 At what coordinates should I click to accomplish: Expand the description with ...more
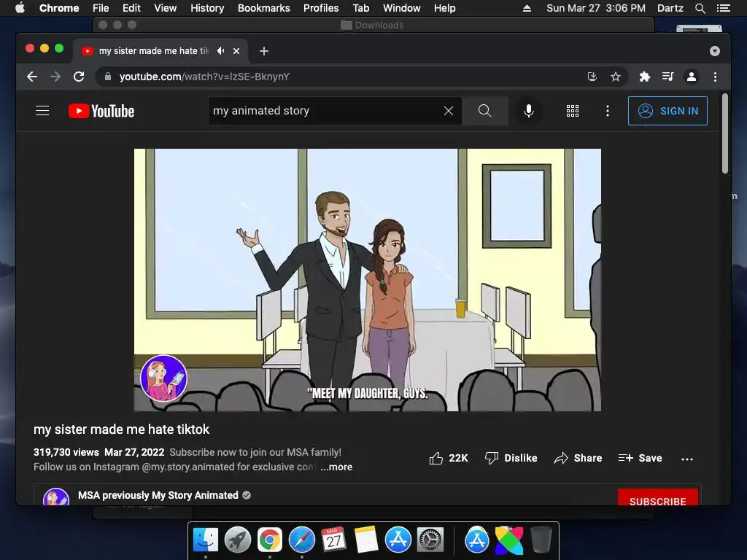pyautogui.click(x=336, y=467)
